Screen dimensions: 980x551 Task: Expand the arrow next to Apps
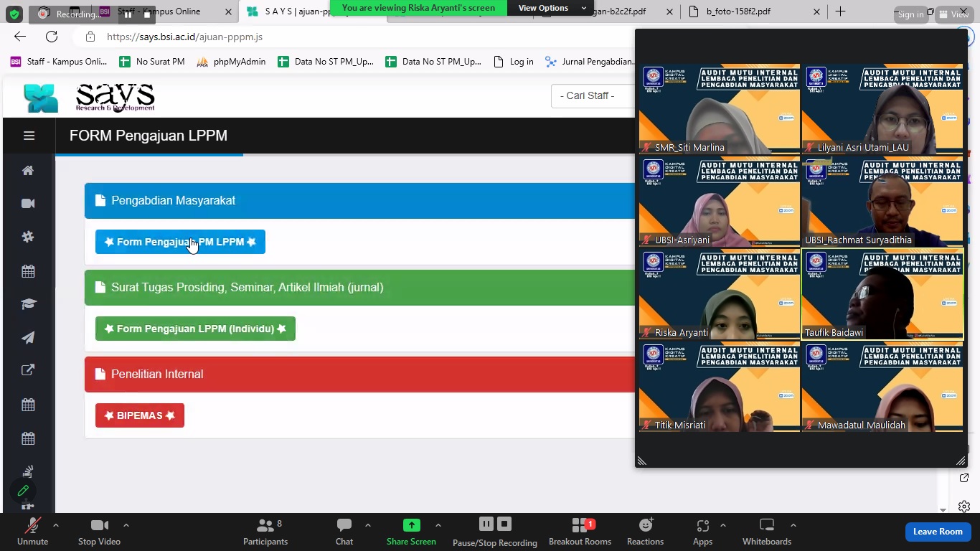coord(723,525)
